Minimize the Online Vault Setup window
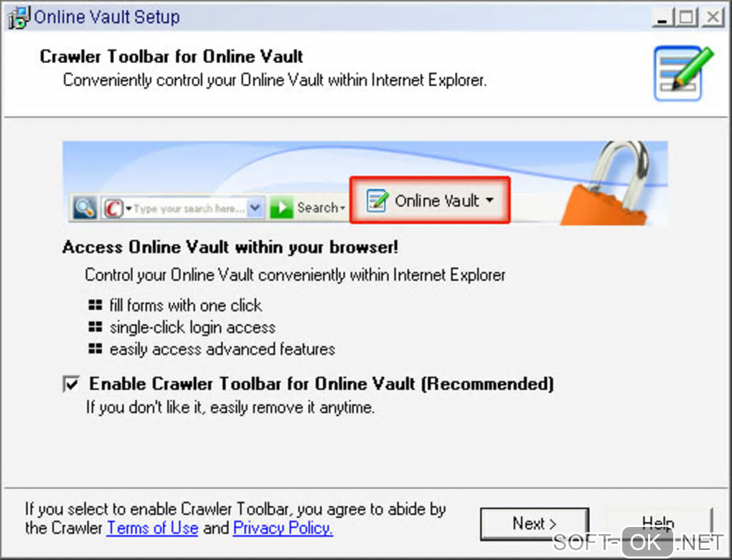The image size is (732, 560). (662, 18)
